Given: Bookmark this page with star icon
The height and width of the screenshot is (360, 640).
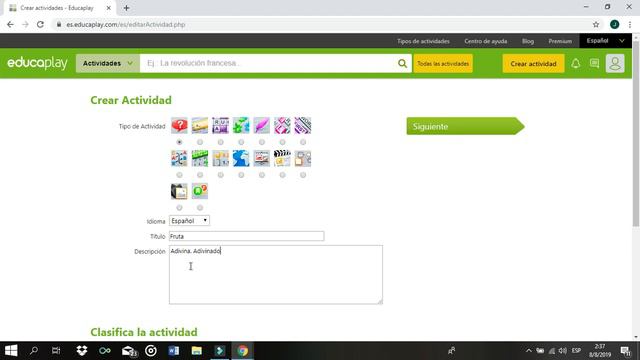Looking at the screenshot, I should [596, 24].
